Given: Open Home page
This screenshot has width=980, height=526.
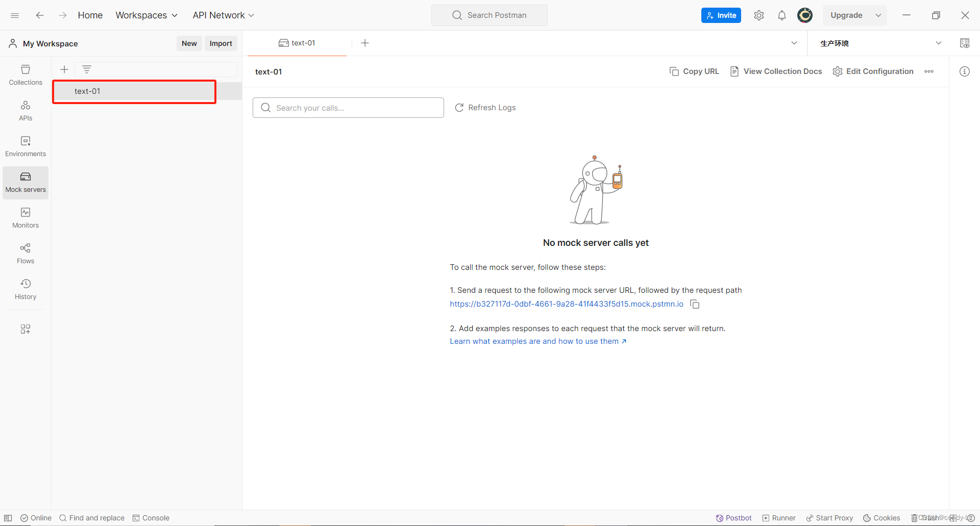Looking at the screenshot, I should (x=90, y=15).
